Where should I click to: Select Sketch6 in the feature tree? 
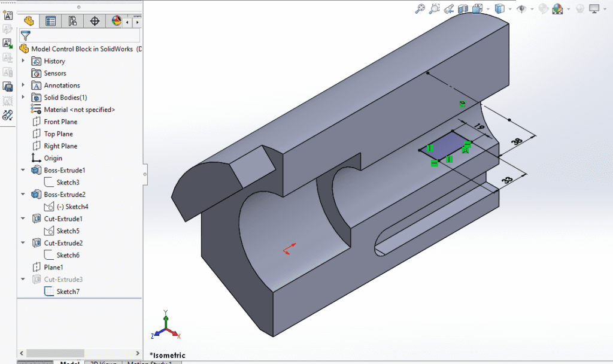[x=68, y=255]
